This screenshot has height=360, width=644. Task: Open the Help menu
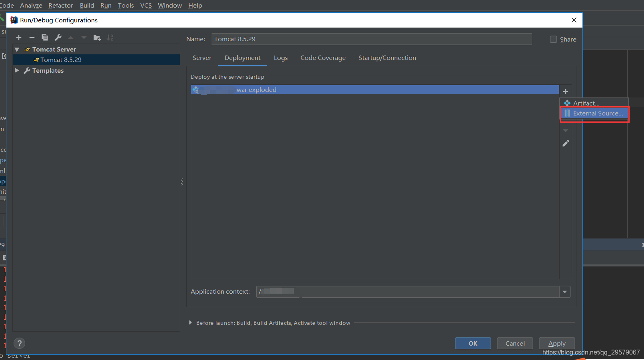pyautogui.click(x=195, y=5)
